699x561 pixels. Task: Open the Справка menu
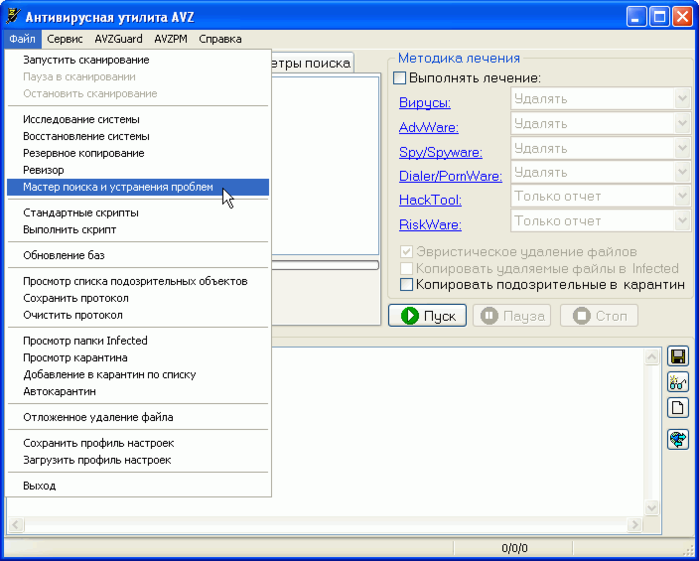[x=220, y=39]
